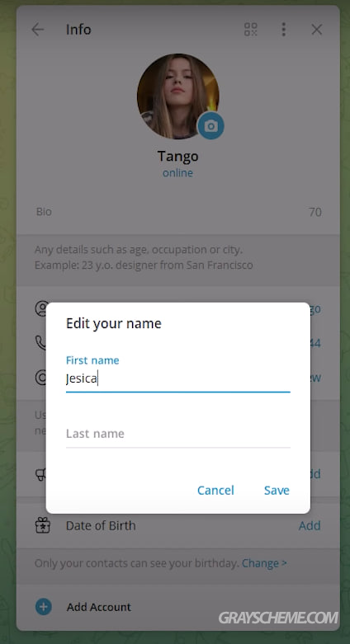Close the Info panel with X
Viewport: 350px width, 644px height.
pyautogui.click(x=317, y=30)
